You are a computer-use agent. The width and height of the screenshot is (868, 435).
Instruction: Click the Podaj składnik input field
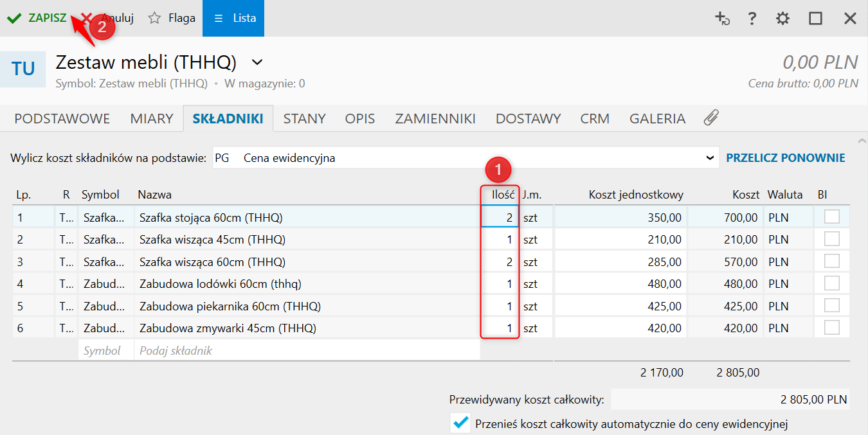point(307,351)
